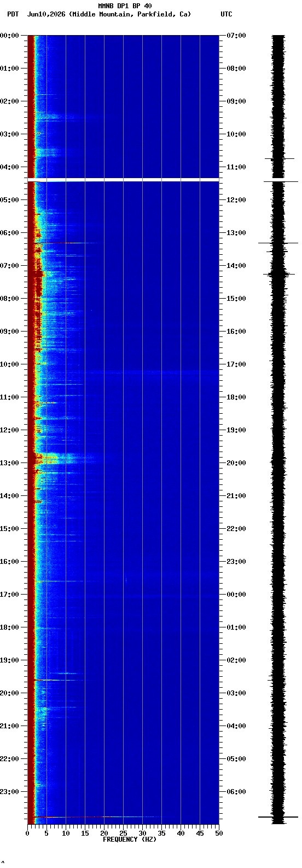Click the "10" frequency axis label
The height and width of the screenshot is (868, 302).
[66, 833]
